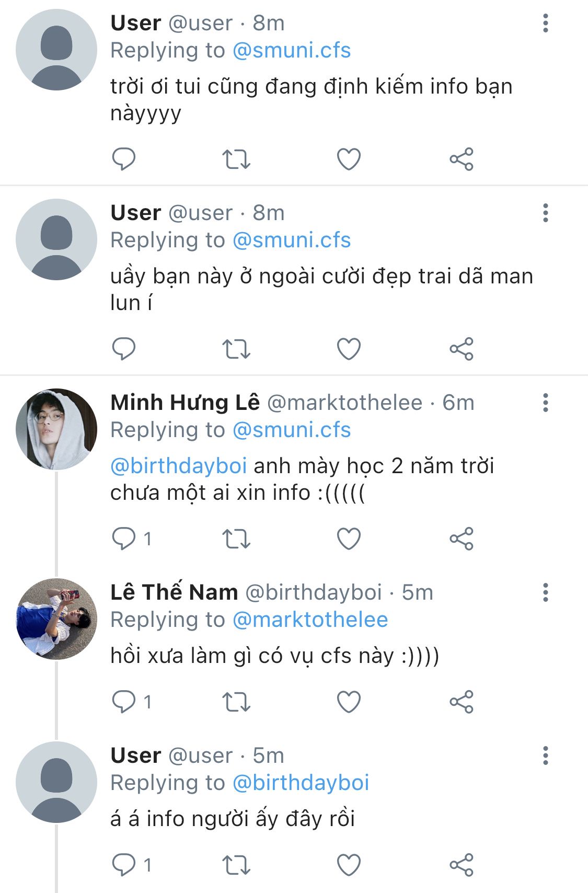
Task: Tap the @birthdayboi mention in Minh Hưng Lê's tweet
Action: [179, 466]
